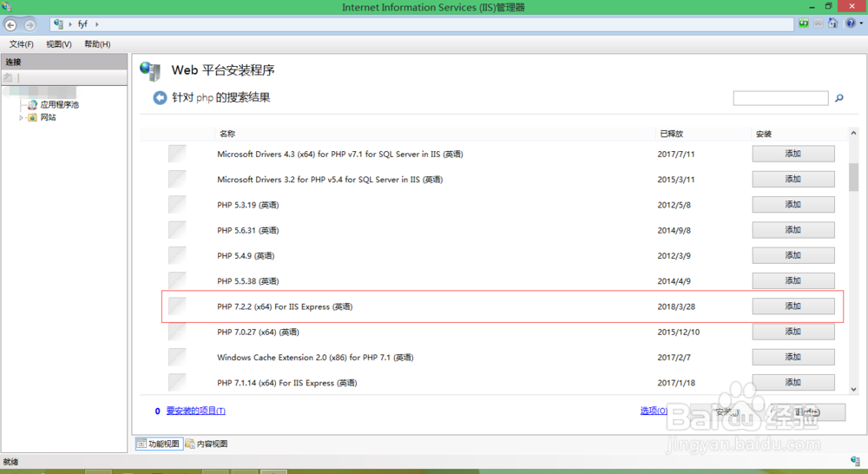Viewport: 868px width, 474px height.
Task: Click release date 2018/3/28
Action: (x=676, y=306)
